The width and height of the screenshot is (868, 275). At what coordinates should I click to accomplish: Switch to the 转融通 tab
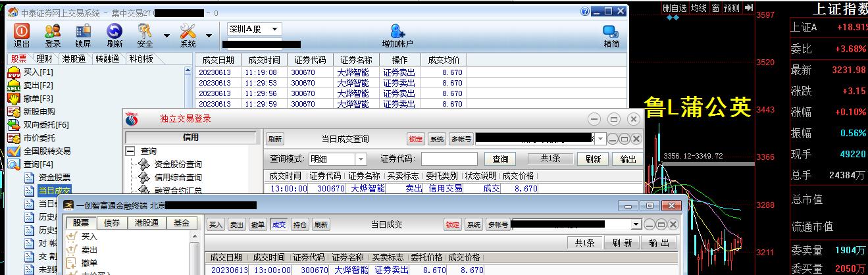point(107,59)
